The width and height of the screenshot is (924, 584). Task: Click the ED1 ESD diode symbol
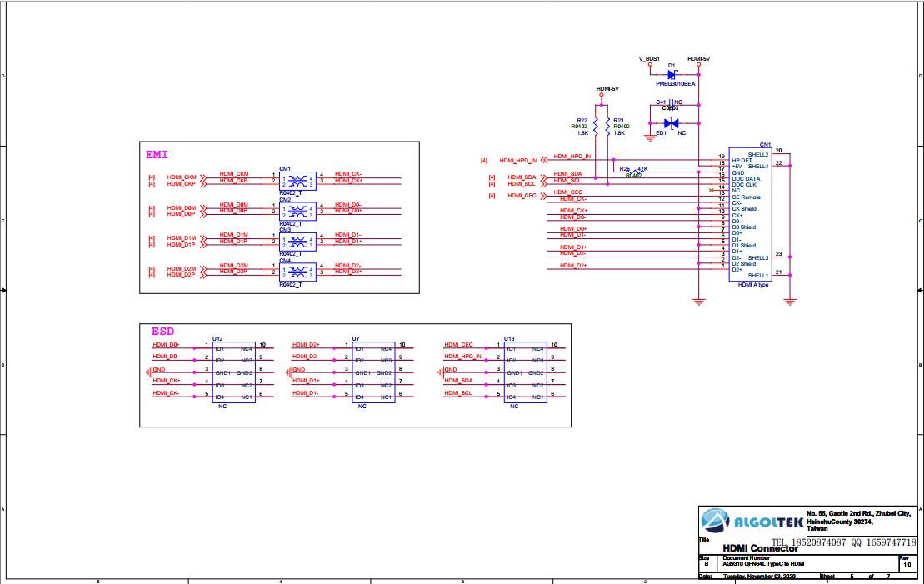671,123
